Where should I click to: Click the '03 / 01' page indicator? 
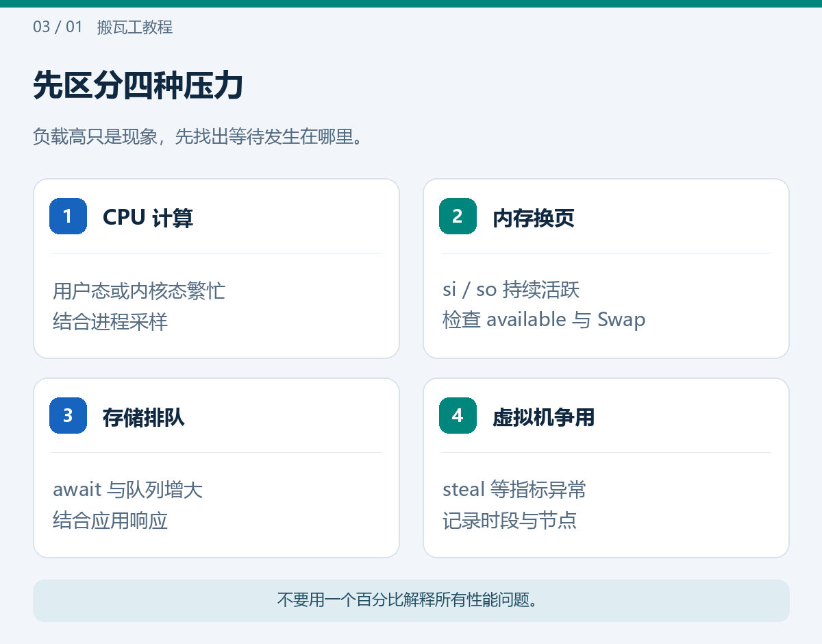(58, 27)
